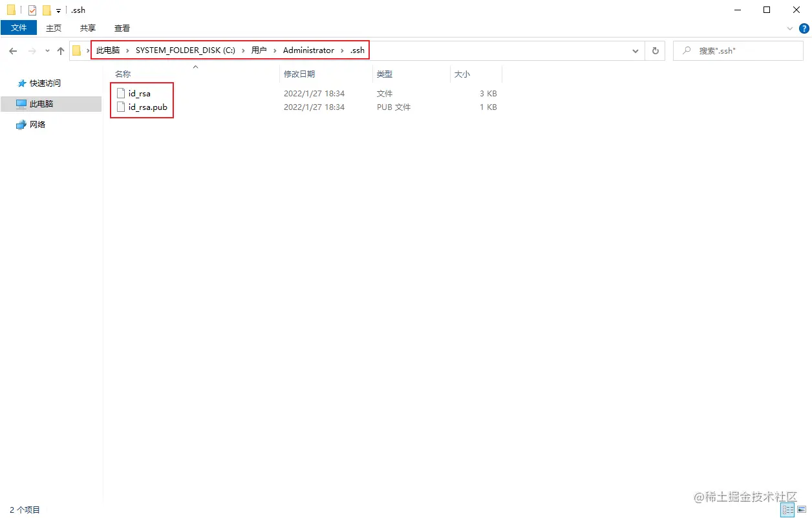This screenshot has width=812, height=518.
Task: Click the new folder quick access icon
Action: [47, 10]
